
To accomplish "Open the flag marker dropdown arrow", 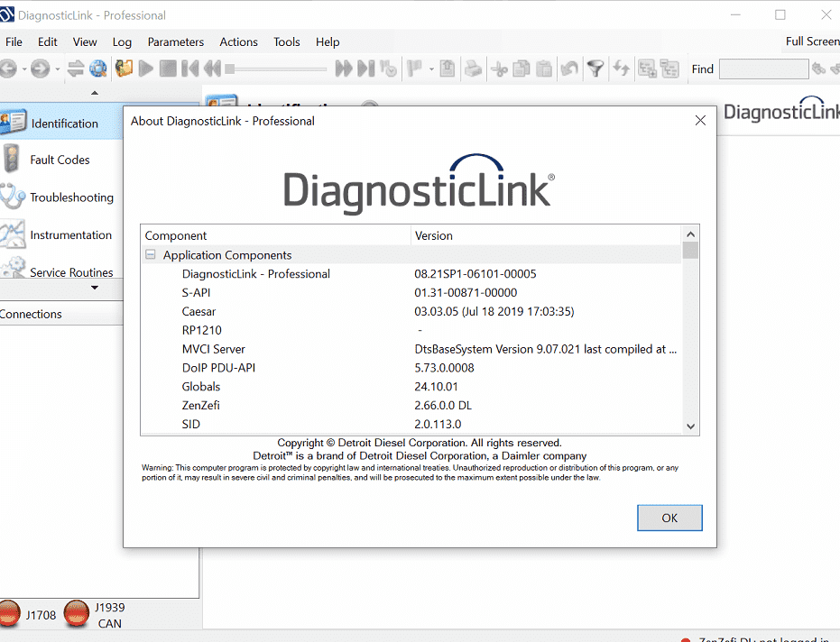I will click(431, 69).
